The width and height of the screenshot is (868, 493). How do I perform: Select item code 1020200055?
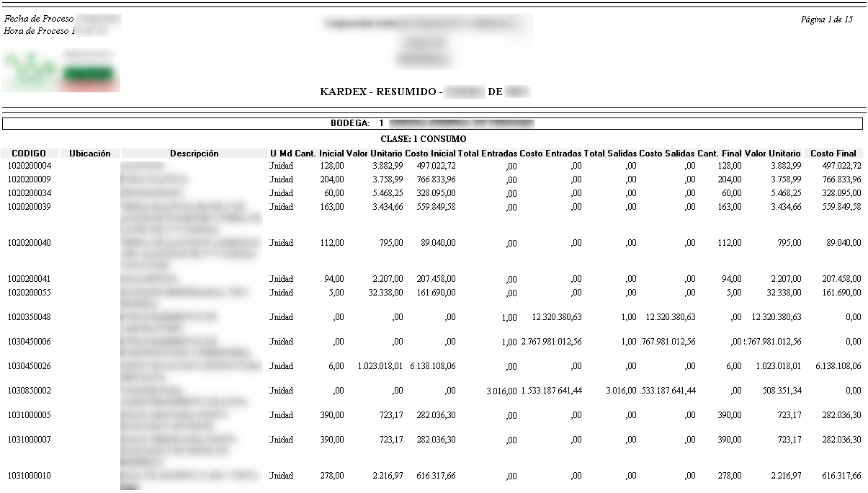[x=29, y=293]
